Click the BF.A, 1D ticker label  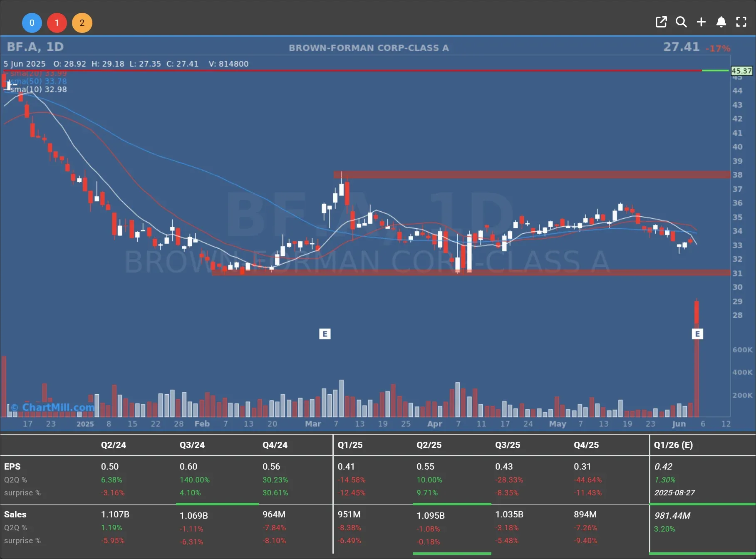coord(35,47)
